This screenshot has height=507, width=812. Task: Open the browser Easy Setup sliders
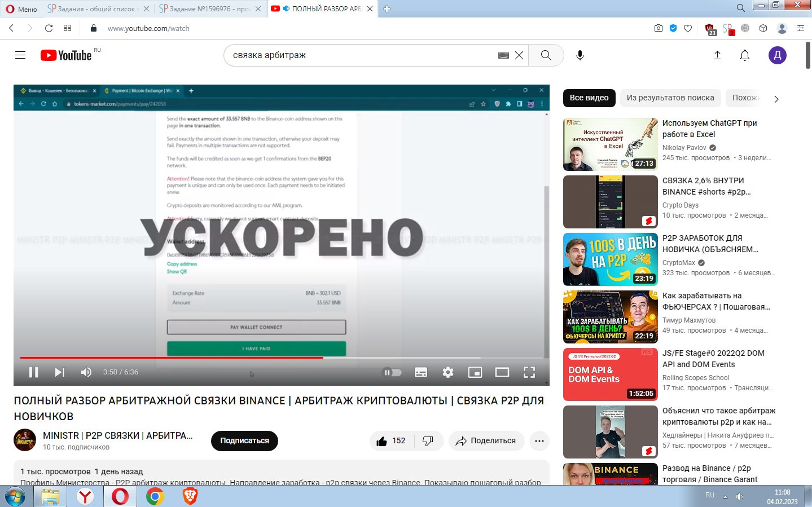pyautogui.click(x=801, y=28)
